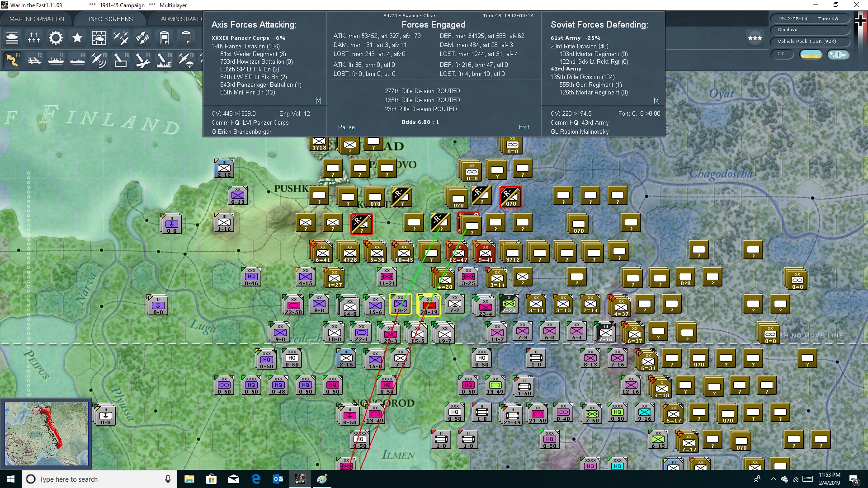Viewport: 868px width, 488px height.
Task: Toggle the three-star commander rating display
Action: coord(754,38)
